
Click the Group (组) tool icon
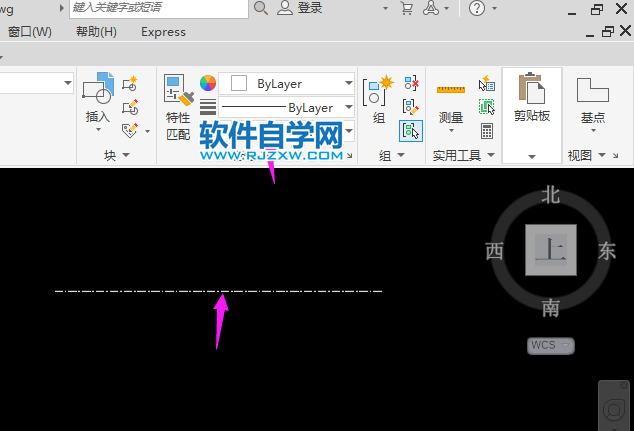click(x=378, y=92)
